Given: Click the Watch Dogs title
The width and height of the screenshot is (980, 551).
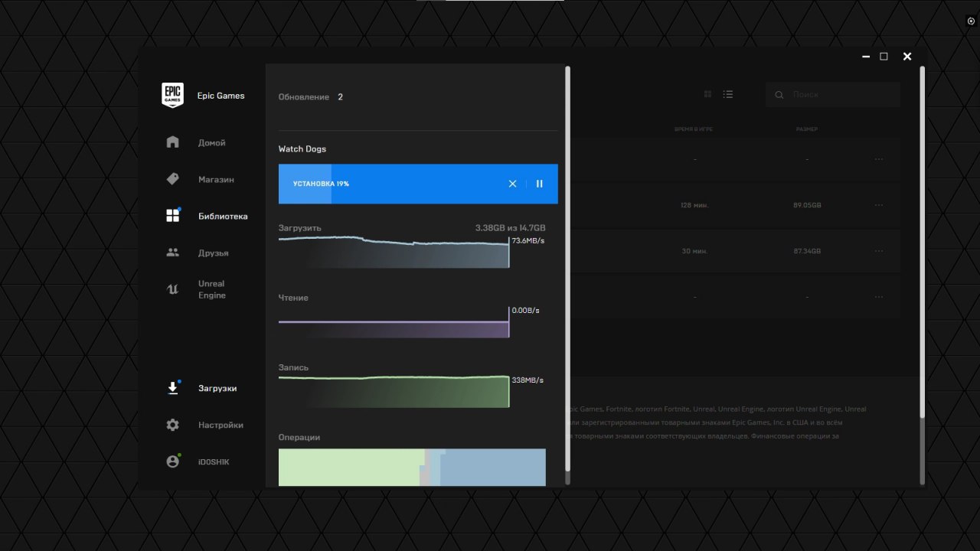Looking at the screenshot, I should [x=302, y=149].
